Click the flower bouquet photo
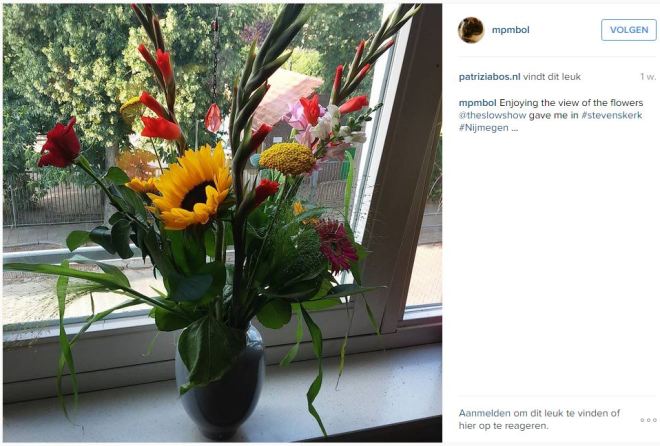Screen dimensions: 660x446 click(x=222, y=223)
